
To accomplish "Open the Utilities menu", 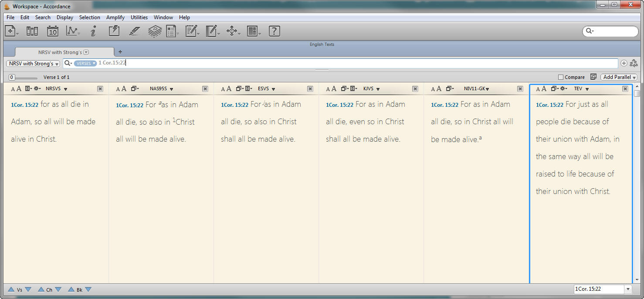I will pyautogui.click(x=139, y=17).
